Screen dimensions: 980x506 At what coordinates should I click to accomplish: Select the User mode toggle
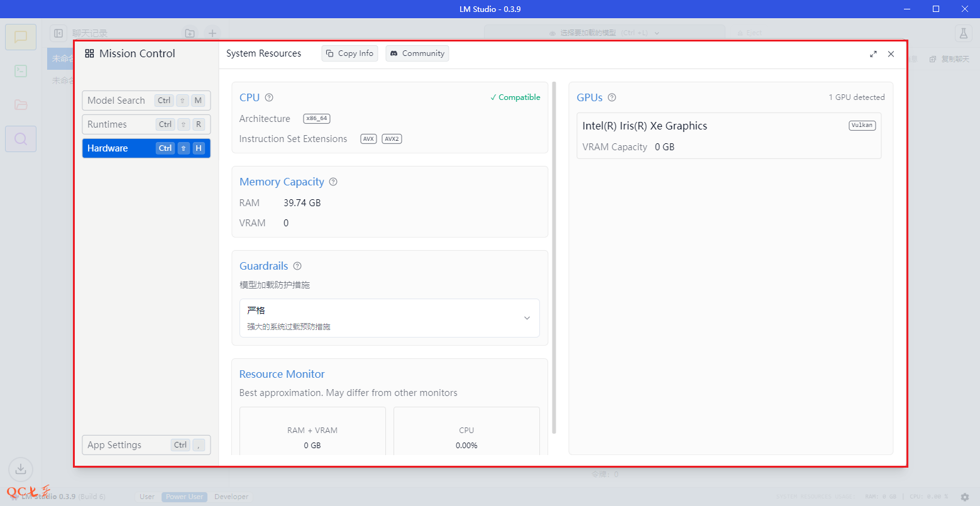[147, 497]
